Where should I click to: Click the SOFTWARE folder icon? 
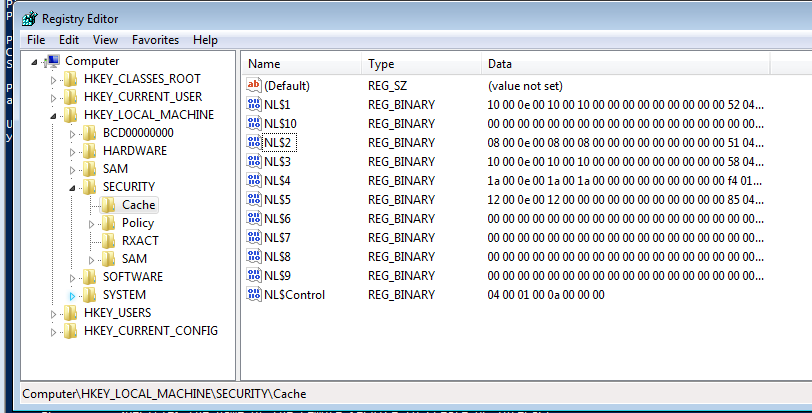coord(90,277)
